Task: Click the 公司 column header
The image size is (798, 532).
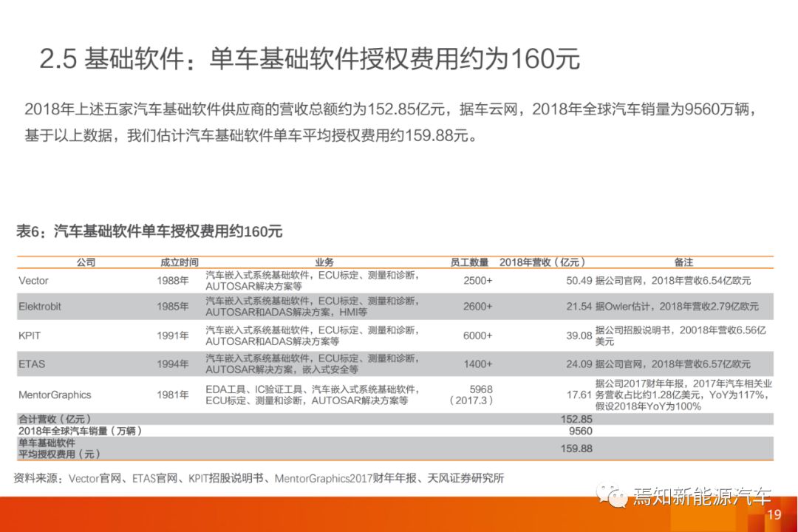Action: (x=86, y=262)
